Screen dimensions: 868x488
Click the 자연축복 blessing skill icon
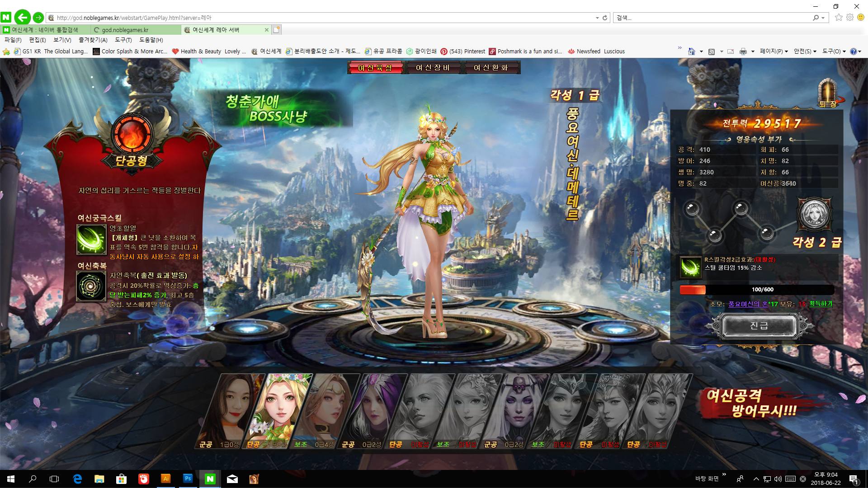point(91,286)
